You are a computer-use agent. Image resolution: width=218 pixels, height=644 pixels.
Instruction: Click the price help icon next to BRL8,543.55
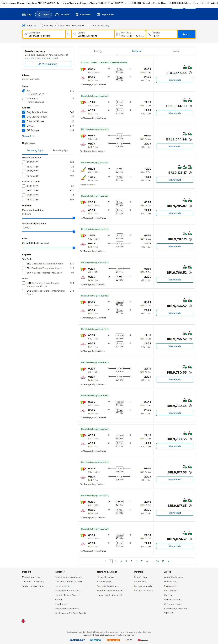pos(190,73)
